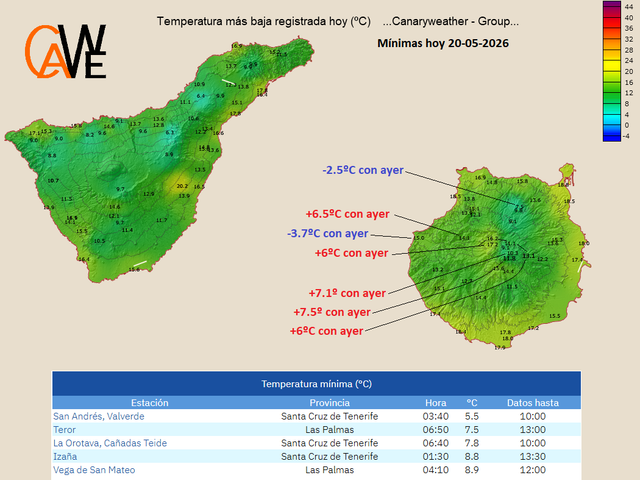This screenshot has height=480, width=640.
Task: Open the Izaña station link
Action: pos(65,456)
